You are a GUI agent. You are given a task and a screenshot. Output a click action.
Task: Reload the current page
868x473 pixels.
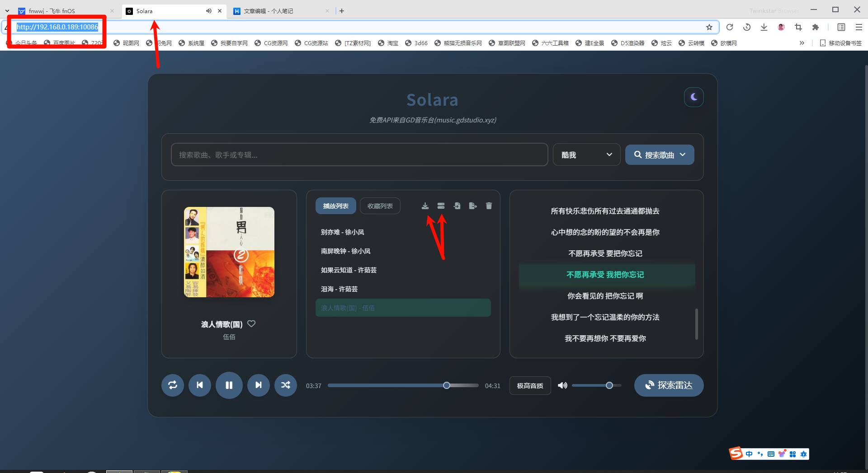[730, 27]
